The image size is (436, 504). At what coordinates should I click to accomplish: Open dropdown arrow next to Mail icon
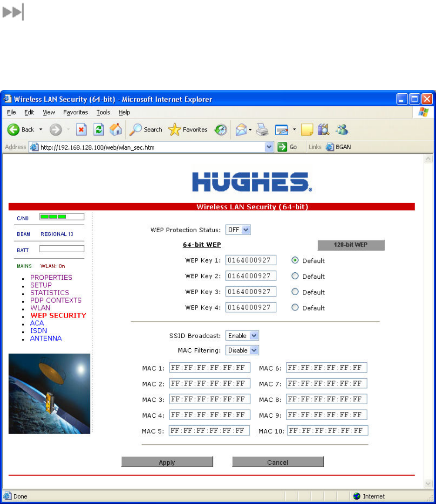point(250,130)
